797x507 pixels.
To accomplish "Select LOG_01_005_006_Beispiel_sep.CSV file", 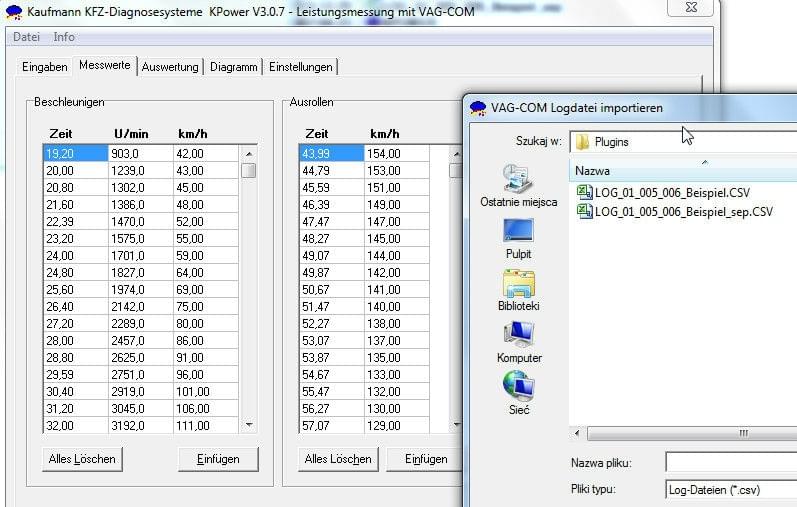I will coord(675,212).
